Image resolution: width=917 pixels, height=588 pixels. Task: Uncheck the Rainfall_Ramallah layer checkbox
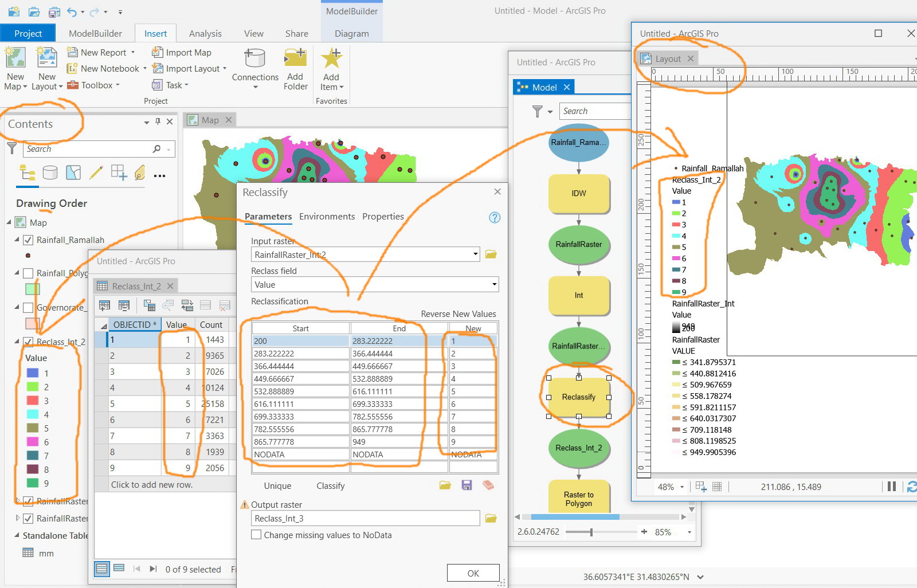28,240
